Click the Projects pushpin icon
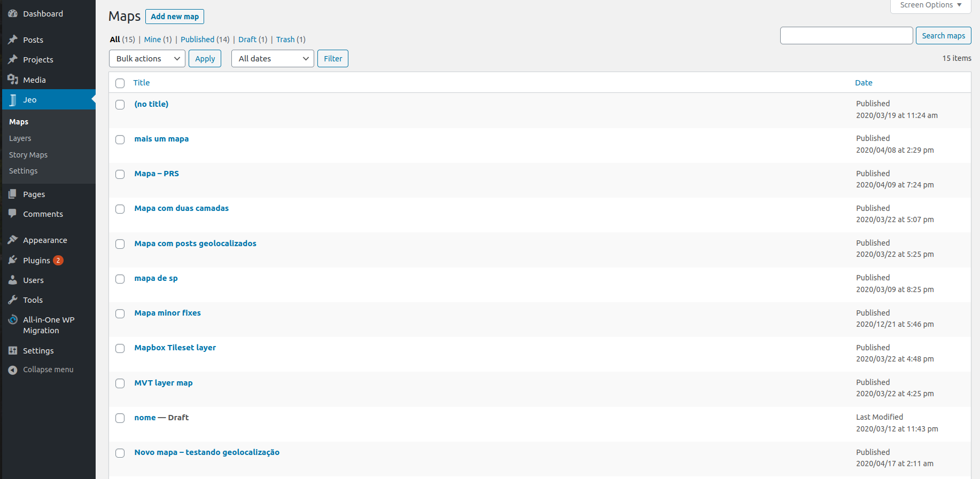Image resolution: width=980 pixels, height=479 pixels. (13, 59)
